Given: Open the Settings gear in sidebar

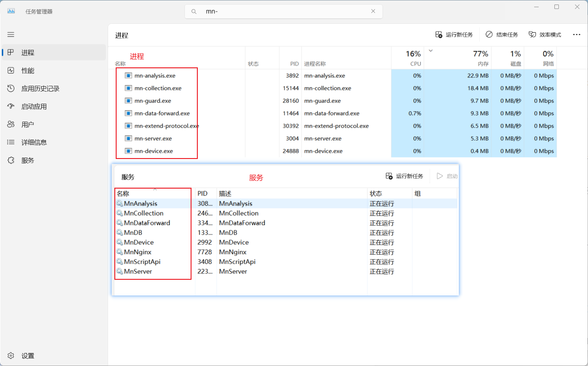Looking at the screenshot, I should (11, 356).
